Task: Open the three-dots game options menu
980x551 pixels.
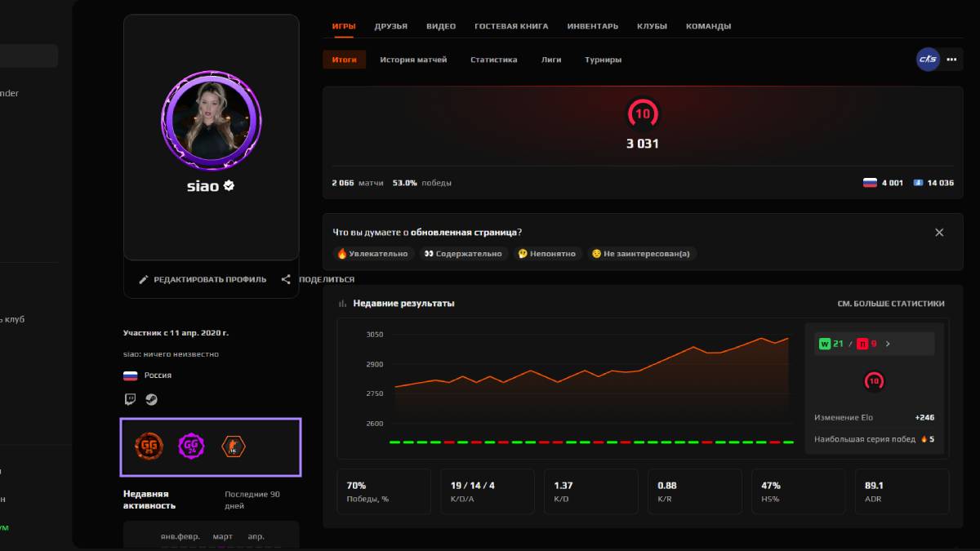Action: tap(951, 60)
